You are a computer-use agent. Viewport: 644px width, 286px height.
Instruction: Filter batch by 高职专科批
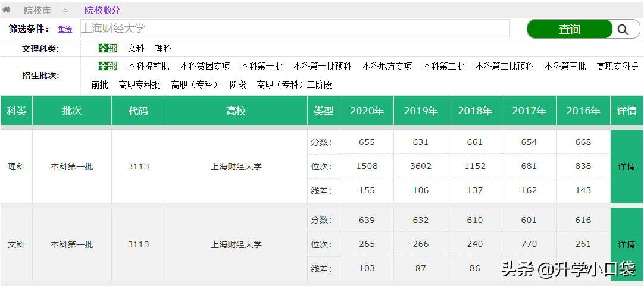(140, 85)
